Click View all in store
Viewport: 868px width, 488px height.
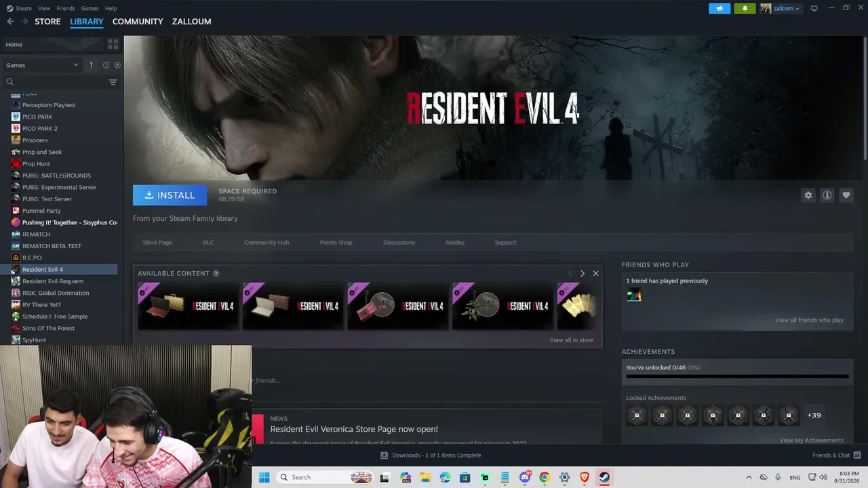pos(571,340)
